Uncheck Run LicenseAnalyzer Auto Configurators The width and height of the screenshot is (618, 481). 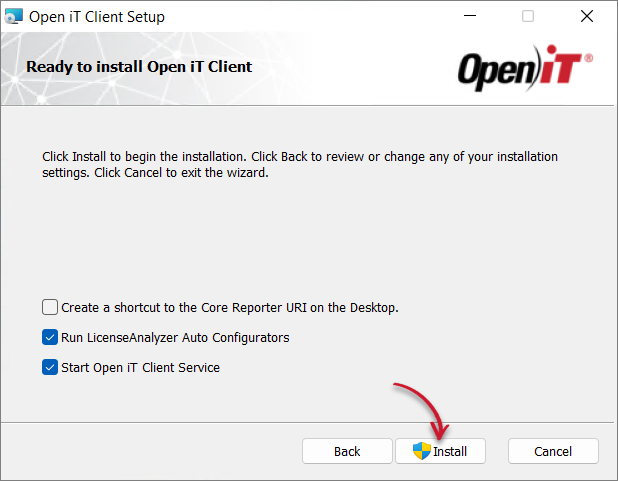coord(50,337)
